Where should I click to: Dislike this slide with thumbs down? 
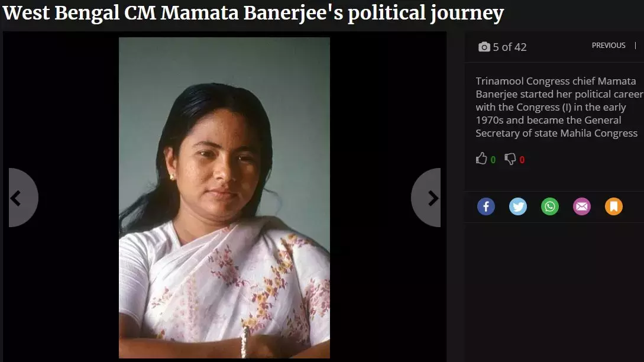coord(510,159)
